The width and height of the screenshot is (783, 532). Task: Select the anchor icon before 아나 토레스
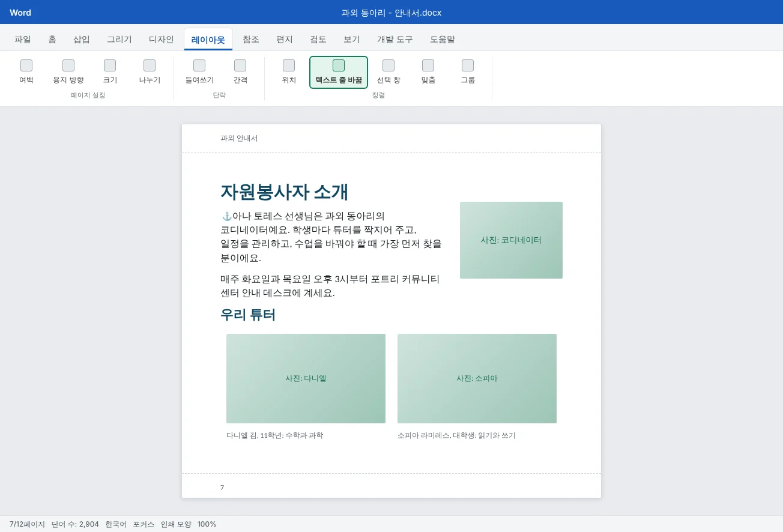coord(226,216)
